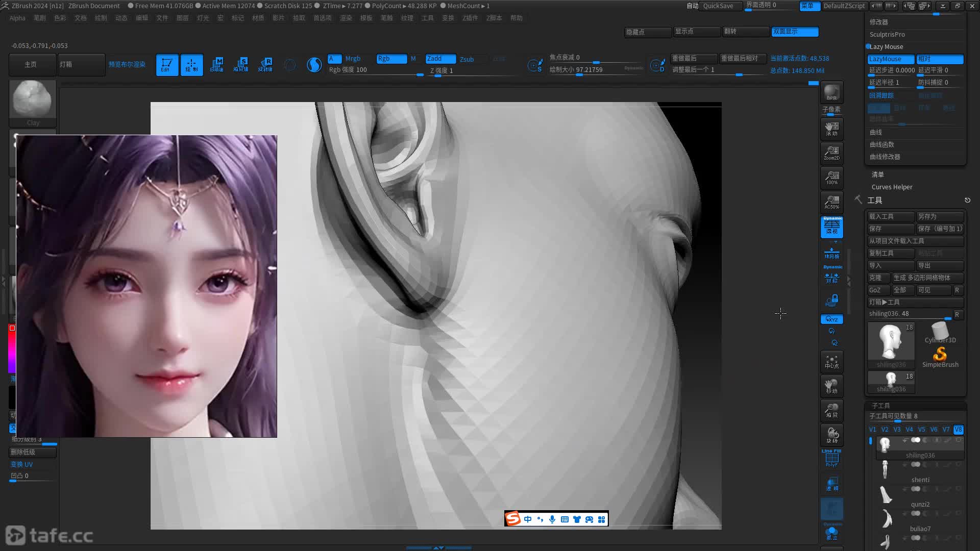The height and width of the screenshot is (551, 980).
Task: Select the Rotate axis (旋转轴) tool
Action: tap(265, 65)
